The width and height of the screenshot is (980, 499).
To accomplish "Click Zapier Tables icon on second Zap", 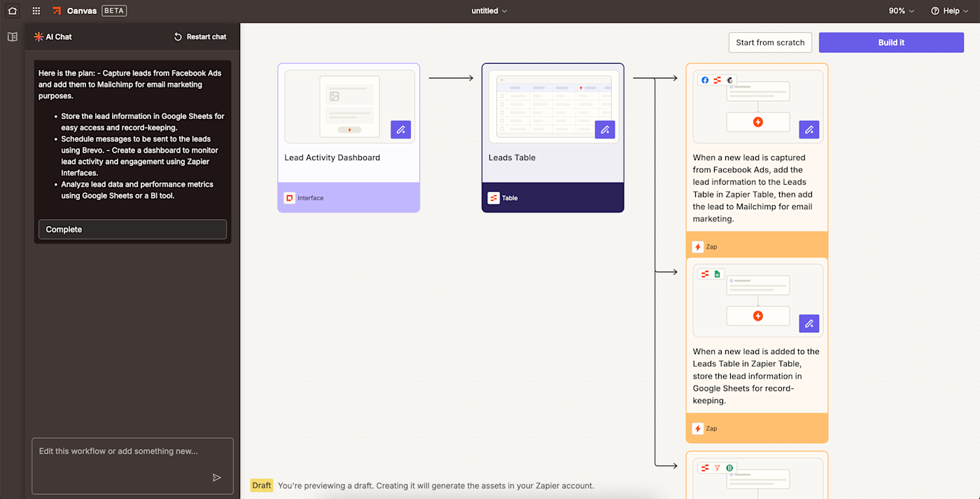I will pyautogui.click(x=705, y=274).
